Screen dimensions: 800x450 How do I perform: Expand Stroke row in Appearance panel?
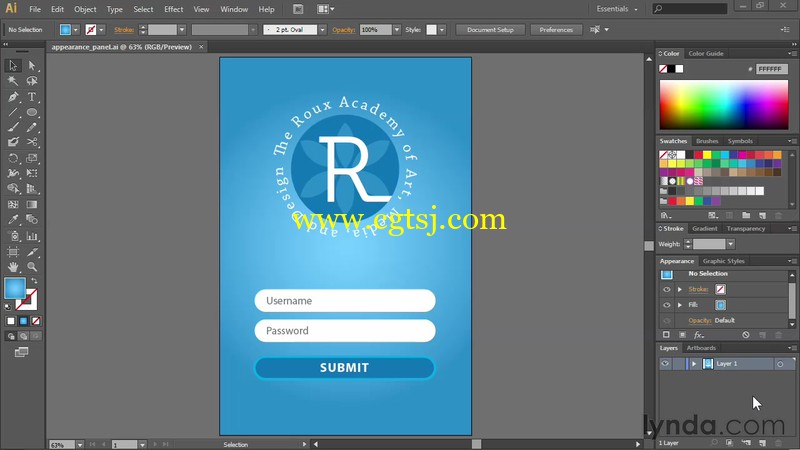pos(680,289)
